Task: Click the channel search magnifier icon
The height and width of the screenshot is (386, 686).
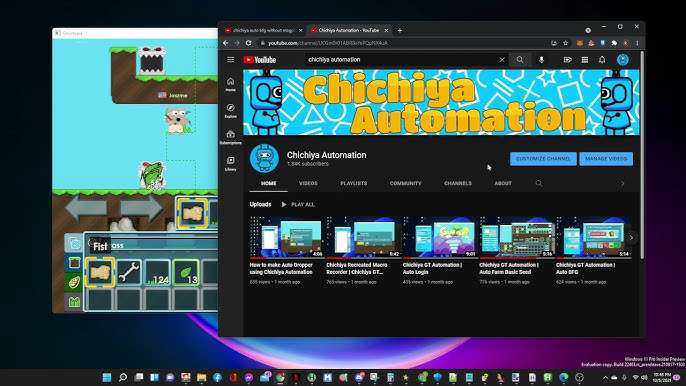Action: coord(539,183)
